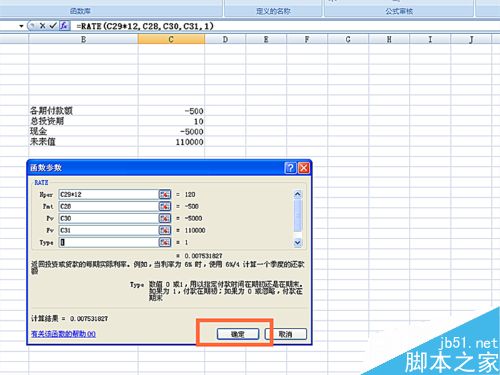
Task: Click cell labeled 各期付款额
Action: click(83, 111)
